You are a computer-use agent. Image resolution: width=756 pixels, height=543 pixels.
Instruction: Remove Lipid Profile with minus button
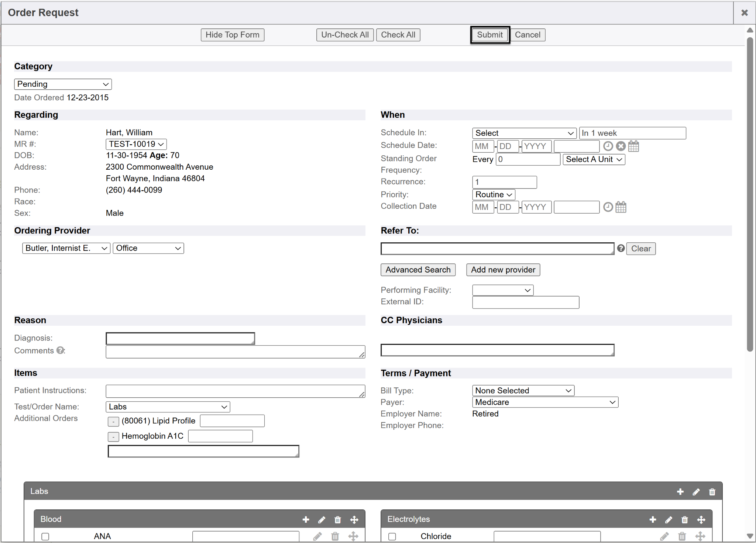pyautogui.click(x=113, y=421)
